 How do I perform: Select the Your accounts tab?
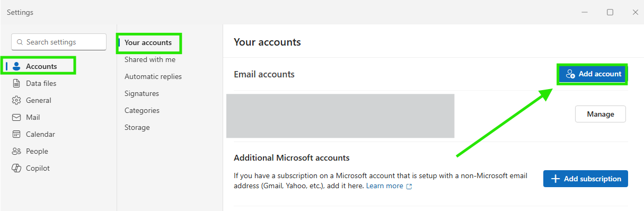(148, 42)
